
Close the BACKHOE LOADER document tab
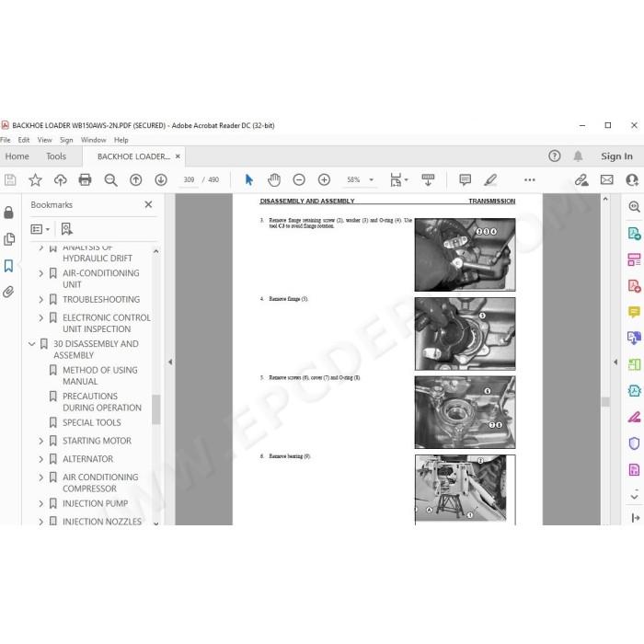pyautogui.click(x=178, y=156)
